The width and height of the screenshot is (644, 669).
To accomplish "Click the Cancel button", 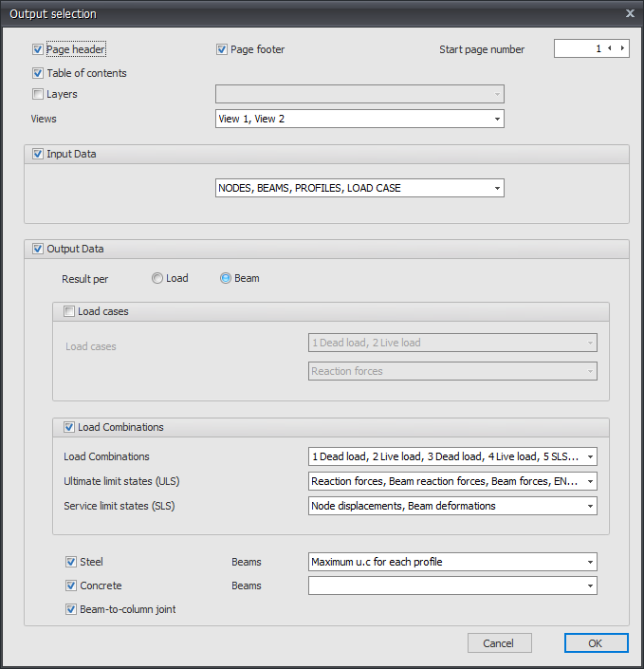I will pos(500,643).
